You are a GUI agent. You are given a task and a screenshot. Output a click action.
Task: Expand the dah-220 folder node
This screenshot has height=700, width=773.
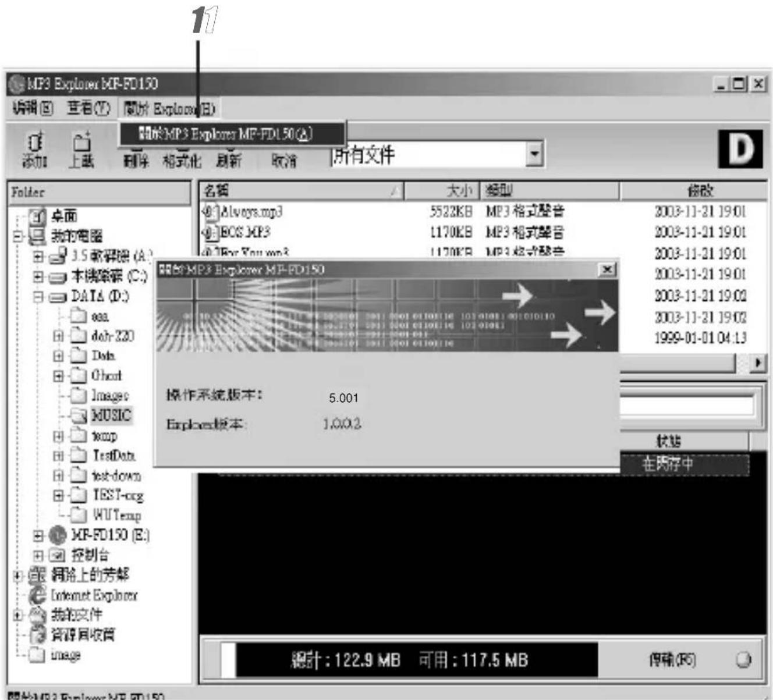[58, 336]
